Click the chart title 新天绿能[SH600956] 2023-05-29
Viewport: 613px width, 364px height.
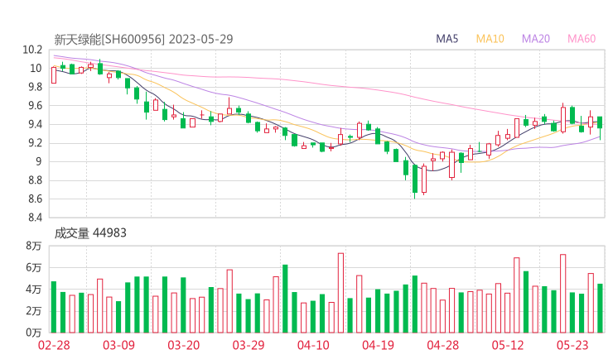coord(143,39)
